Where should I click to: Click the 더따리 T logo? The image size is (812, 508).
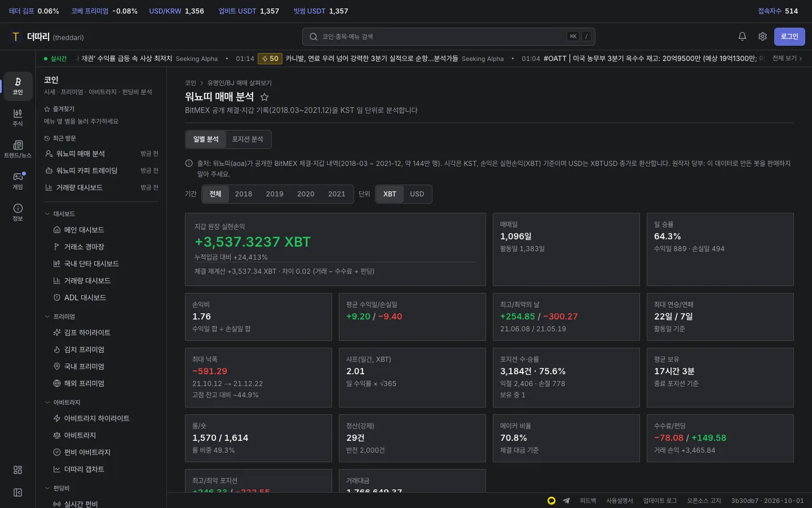16,37
